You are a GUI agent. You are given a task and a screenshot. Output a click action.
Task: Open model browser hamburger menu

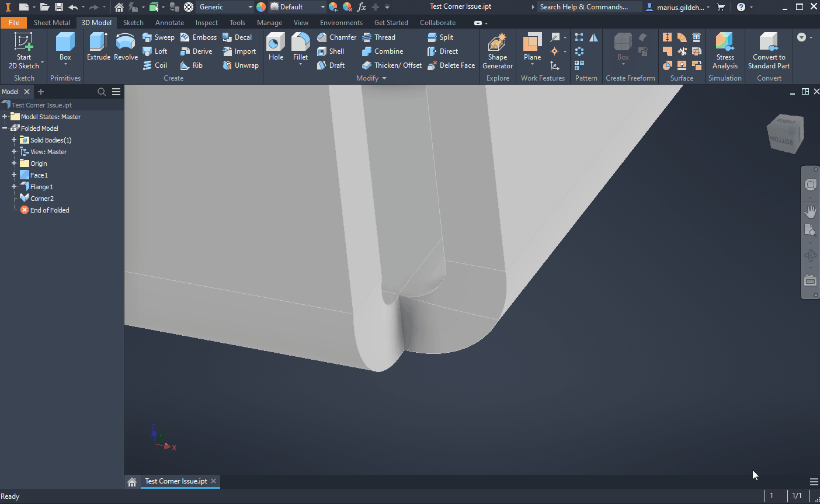pos(116,92)
